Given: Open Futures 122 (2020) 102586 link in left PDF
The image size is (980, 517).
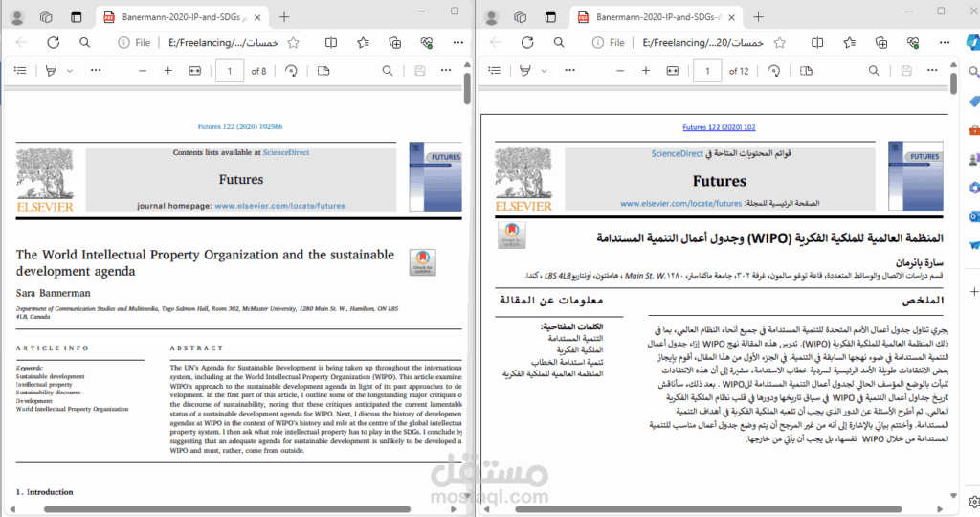Looking at the screenshot, I should pos(240,126).
